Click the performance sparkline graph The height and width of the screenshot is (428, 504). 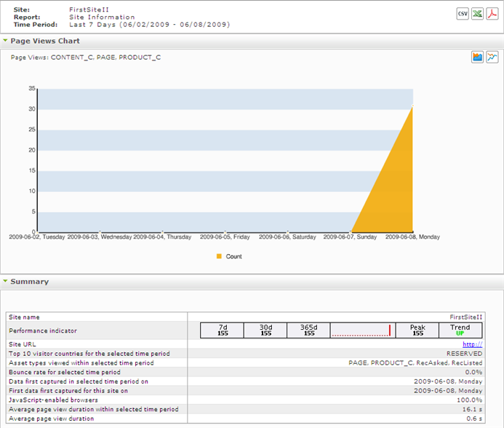(363, 330)
